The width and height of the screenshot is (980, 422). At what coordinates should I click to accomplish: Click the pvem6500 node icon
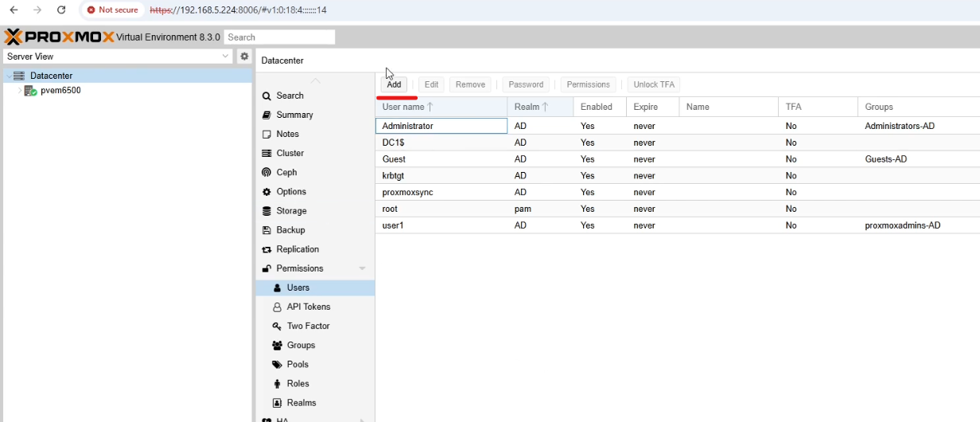click(31, 91)
